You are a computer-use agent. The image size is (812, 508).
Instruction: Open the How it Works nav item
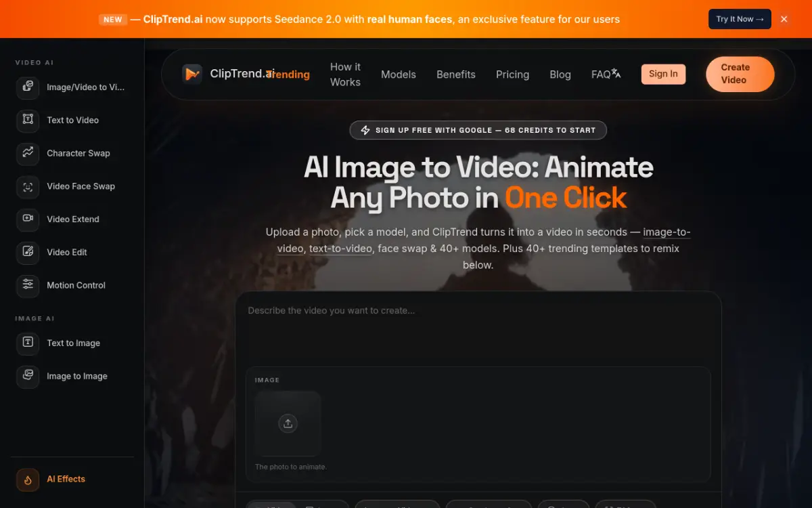coord(345,75)
